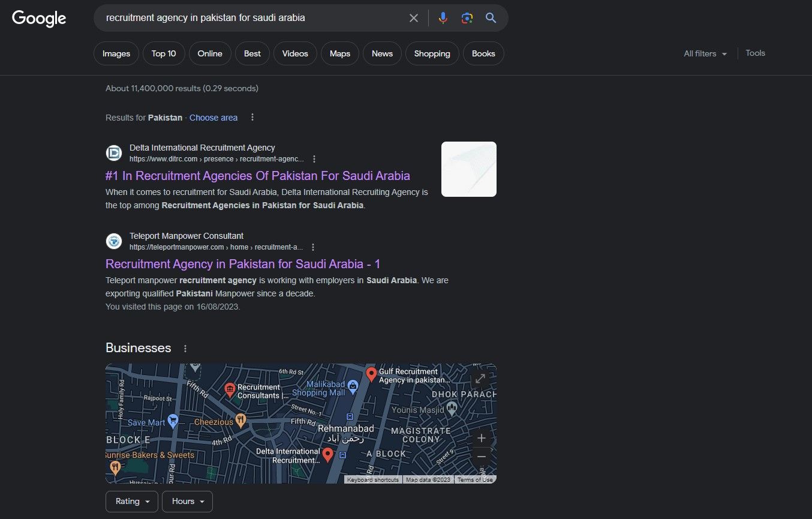Switch to the News tab
Screen dimensions: 812x519
[x=382, y=53]
